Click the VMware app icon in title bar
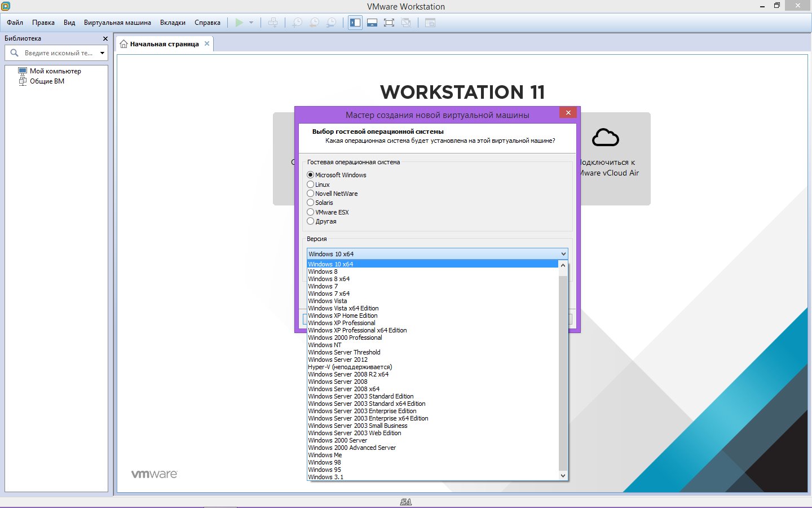Screen dimensions: 812x508 [x=6, y=6]
